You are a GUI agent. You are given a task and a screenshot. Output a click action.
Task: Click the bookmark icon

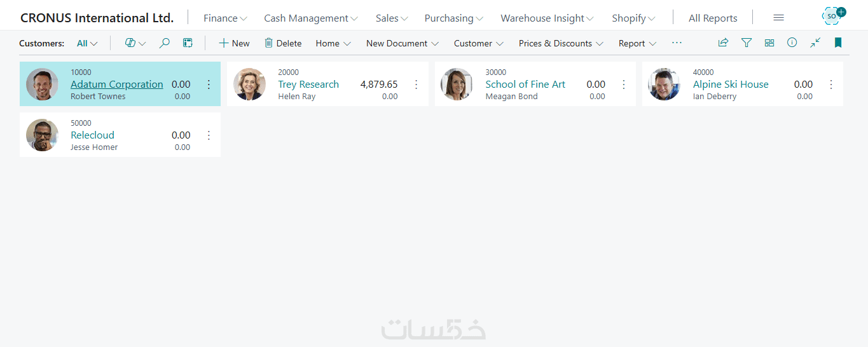coord(838,43)
